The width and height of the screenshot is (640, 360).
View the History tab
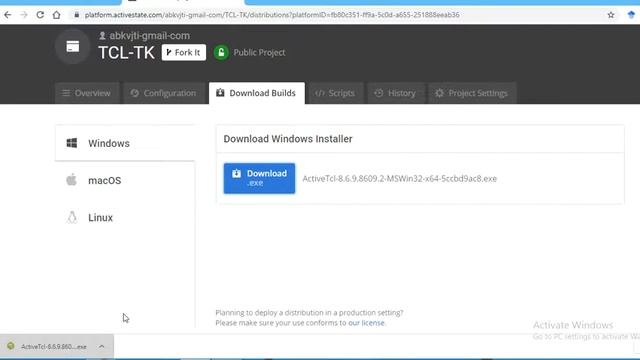tap(395, 93)
